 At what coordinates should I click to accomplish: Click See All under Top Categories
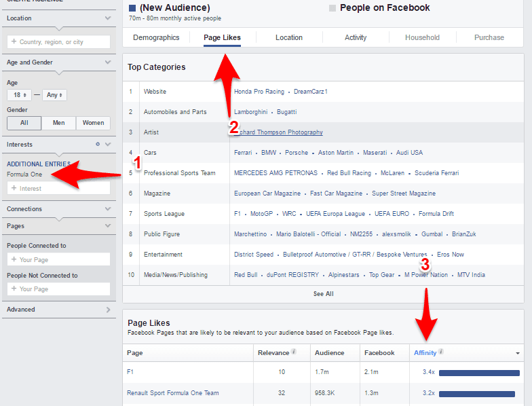point(323,294)
